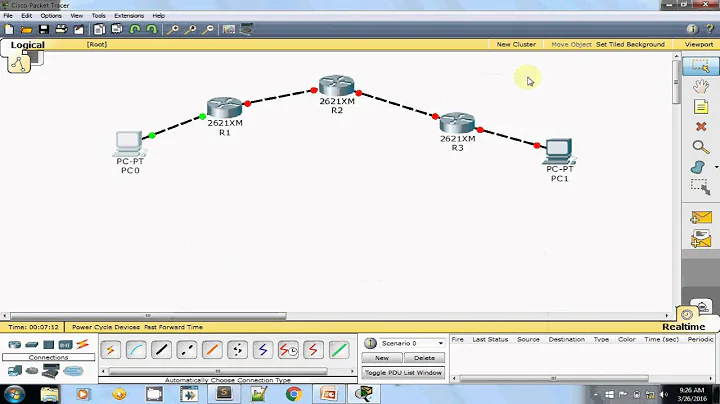This screenshot has height=404, width=720.
Task: Open the Drawing Palette icon
Action: click(x=229, y=30)
